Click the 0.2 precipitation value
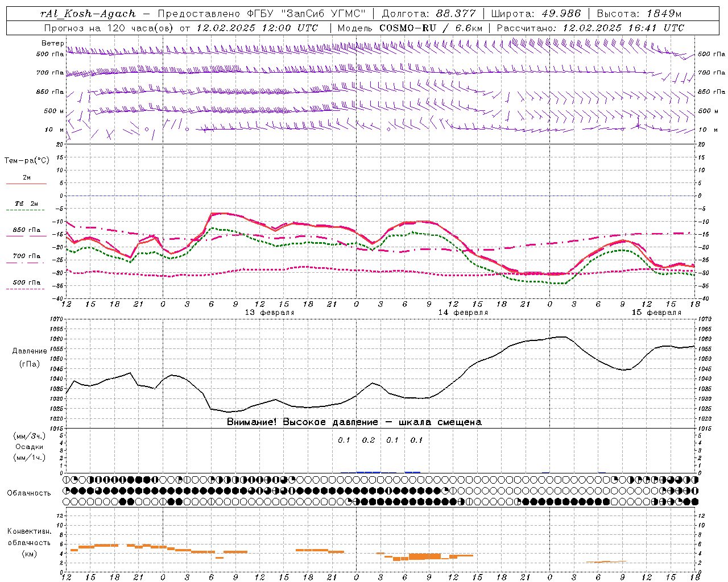728x582 pixels. pyautogui.click(x=369, y=440)
